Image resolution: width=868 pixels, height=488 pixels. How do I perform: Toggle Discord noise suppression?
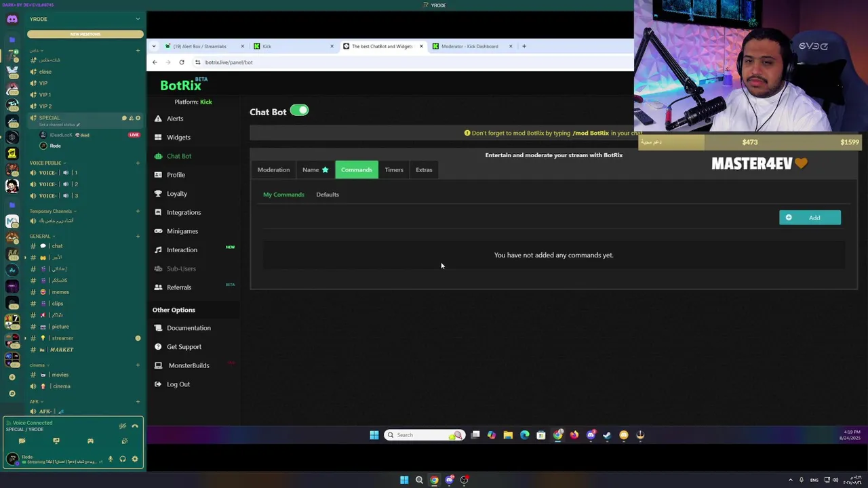[123, 426]
